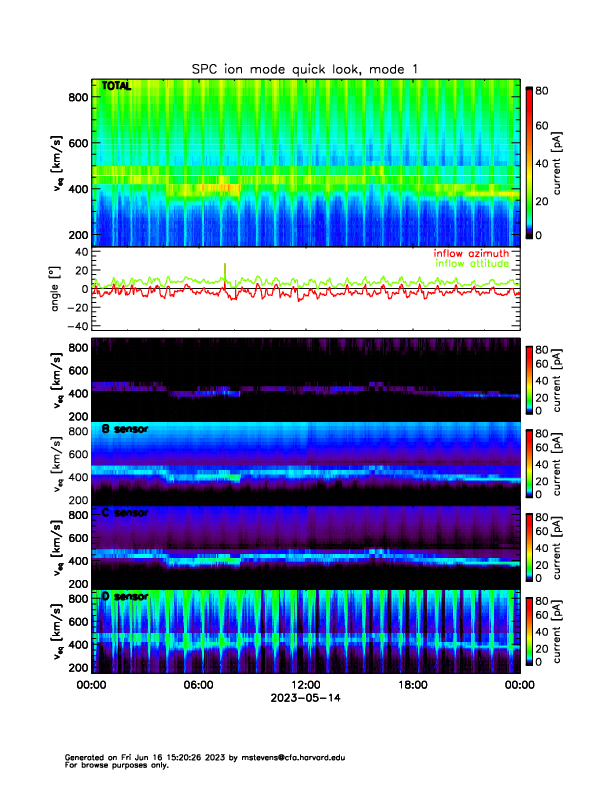This screenshot has width=612, height=792.
Task: Click the tall green spike in angle plot
Action: pos(225,272)
